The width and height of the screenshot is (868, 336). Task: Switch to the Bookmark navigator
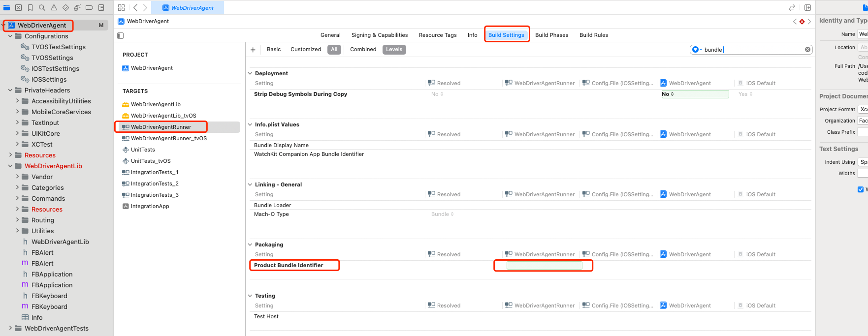pyautogui.click(x=30, y=7)
